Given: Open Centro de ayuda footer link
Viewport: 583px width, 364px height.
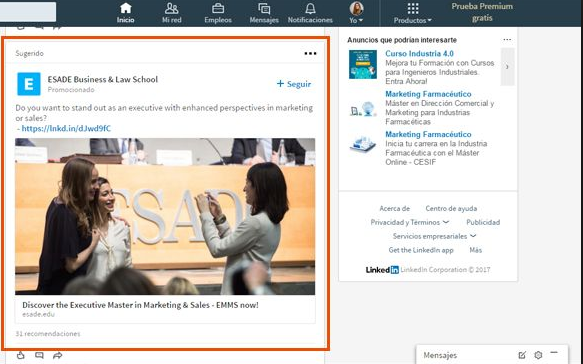Looking at the screenshot, I should (x=451, y=209).
